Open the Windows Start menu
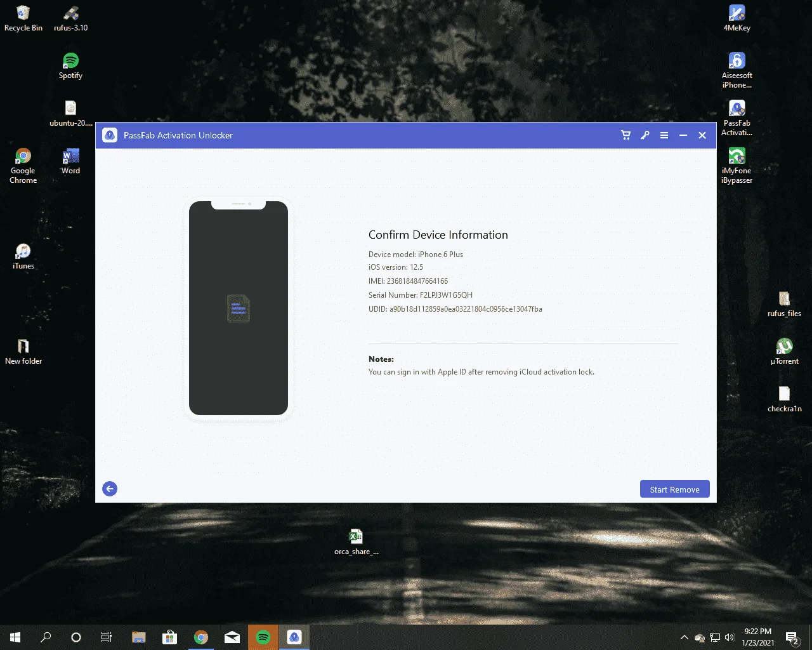Image resolution: width=812 pixels, height=650 pixels. (x=15, y=637)
